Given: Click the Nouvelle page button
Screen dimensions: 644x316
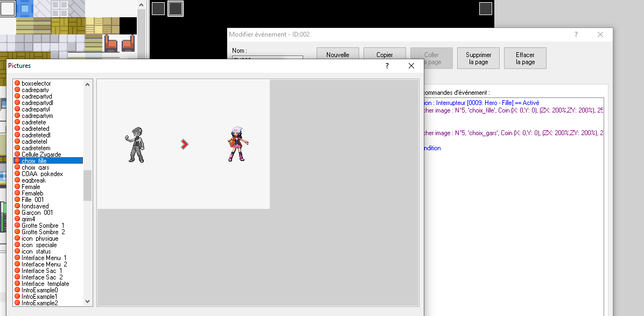Looking at the screenshot, I should (x=338, y=58).
